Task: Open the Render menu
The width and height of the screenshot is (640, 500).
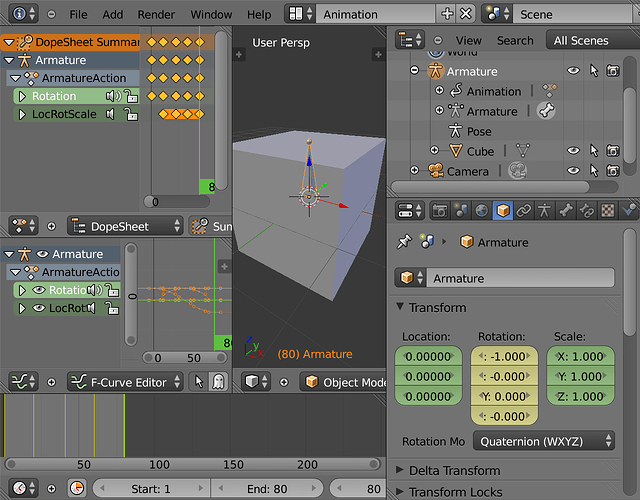Action: 156,14
